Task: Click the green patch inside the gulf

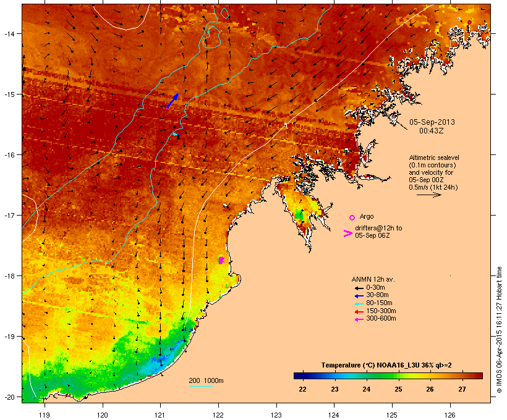Action: (299, 215)
